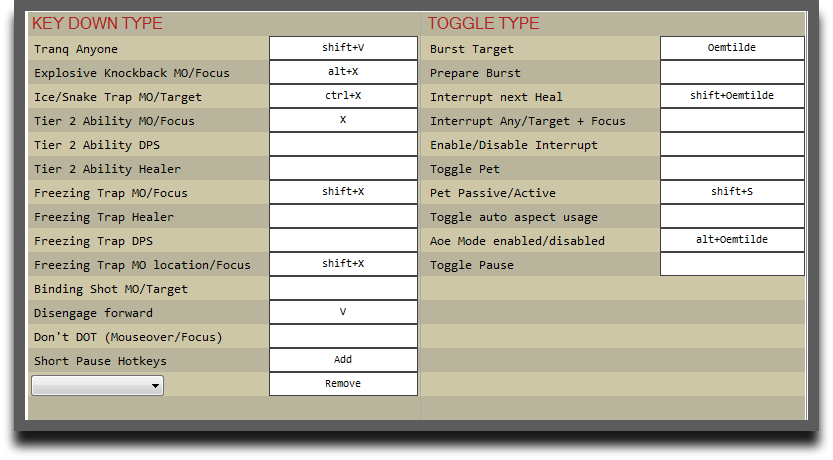833x460 pixels.
Task: Select the Tier 2 Ability Healer field
Action: click(343, 168)
